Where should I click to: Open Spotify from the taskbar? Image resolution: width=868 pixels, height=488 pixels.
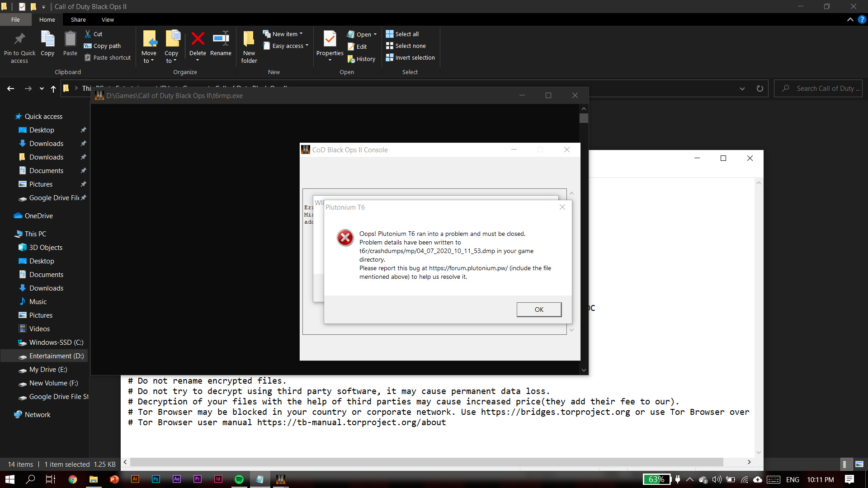point(239,479)
